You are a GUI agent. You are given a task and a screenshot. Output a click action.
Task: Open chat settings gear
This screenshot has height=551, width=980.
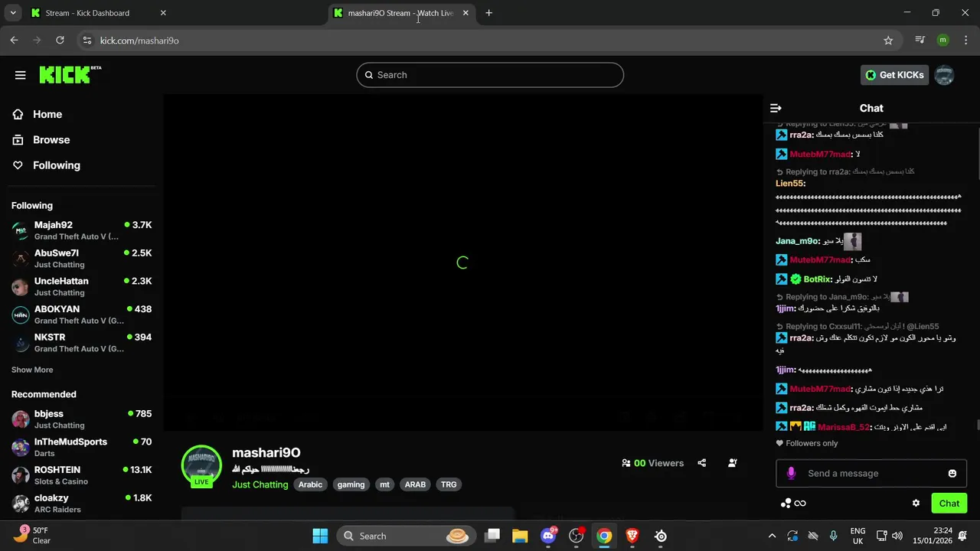[916, 504]
